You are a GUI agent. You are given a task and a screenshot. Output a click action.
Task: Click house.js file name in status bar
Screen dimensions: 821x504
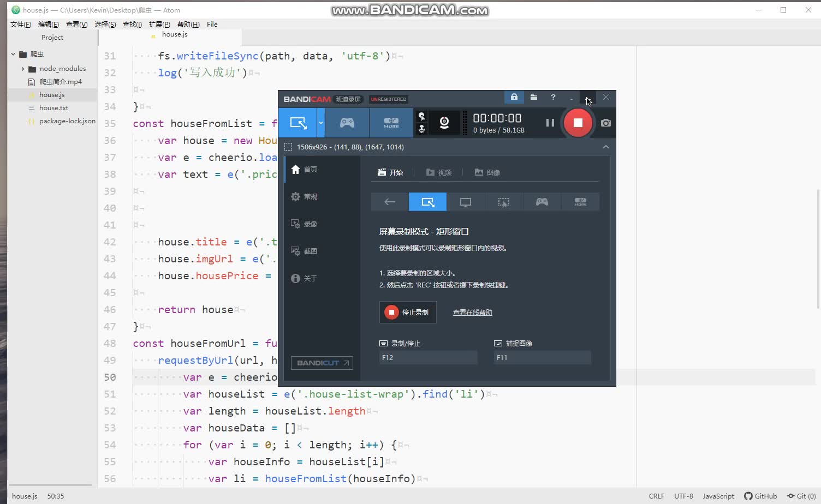click(25, 496)
